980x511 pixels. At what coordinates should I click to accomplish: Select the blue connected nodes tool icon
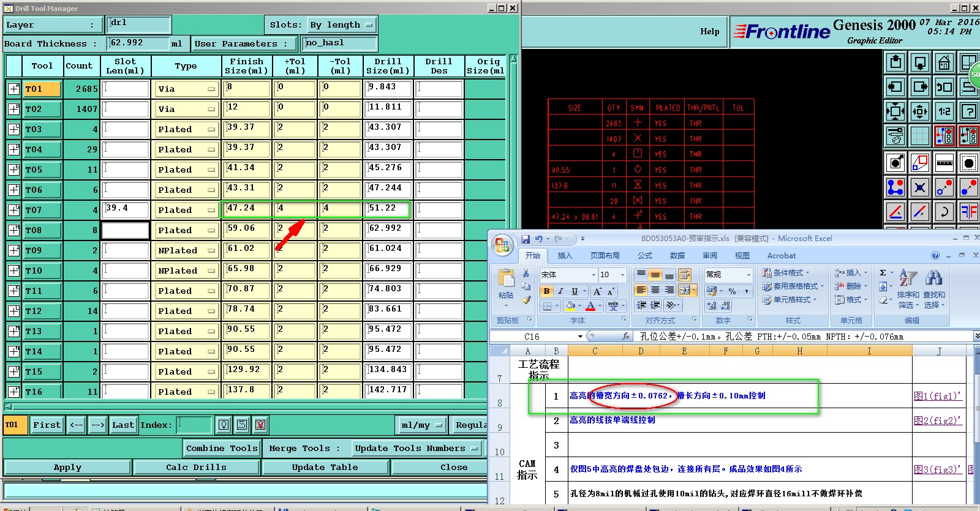tap(895, 187)
